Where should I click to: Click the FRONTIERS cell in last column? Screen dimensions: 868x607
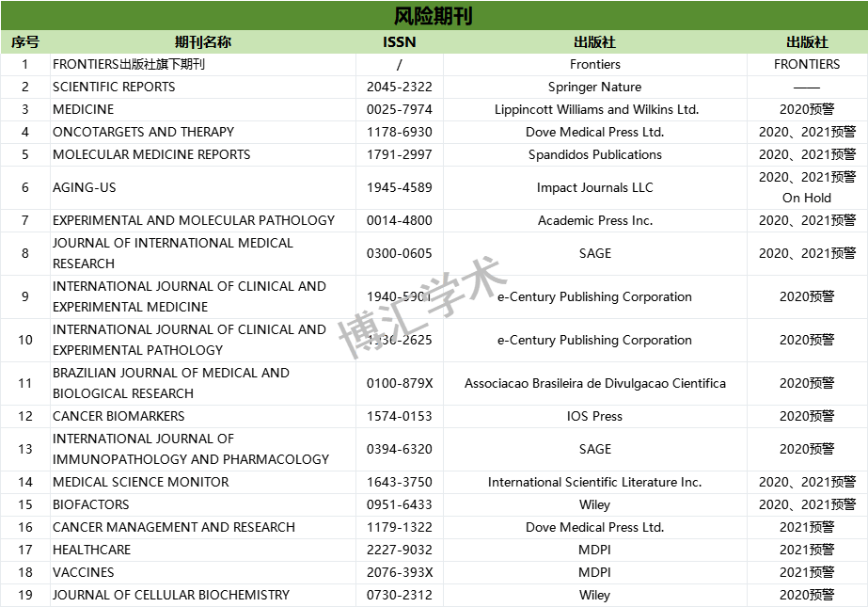click(x=807, y=64)
